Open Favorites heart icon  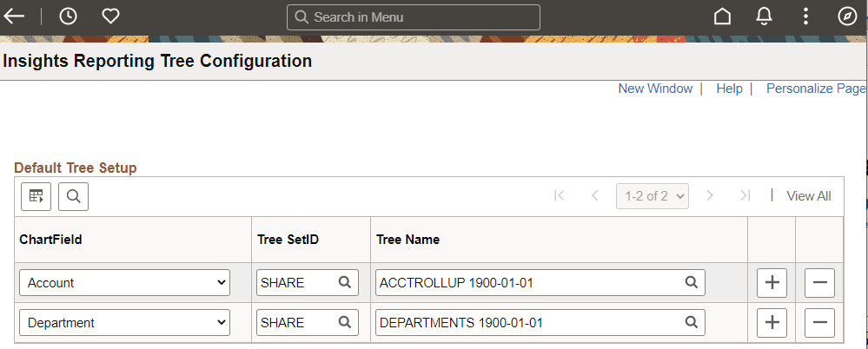point(110,16)
